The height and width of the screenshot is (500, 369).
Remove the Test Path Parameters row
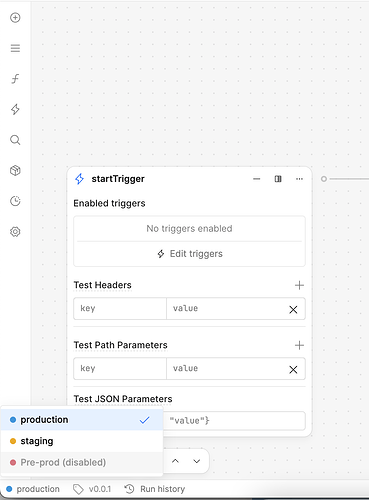[293, 370]
